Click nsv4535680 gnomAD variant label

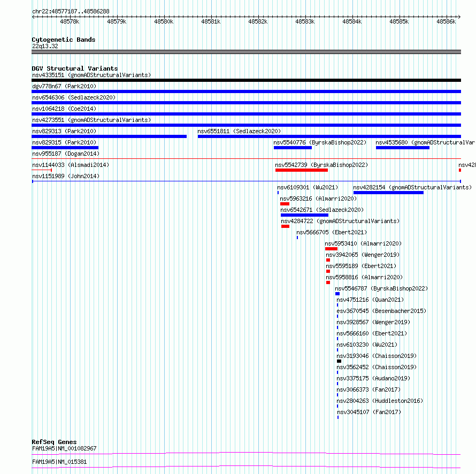[x=425, y=142]
